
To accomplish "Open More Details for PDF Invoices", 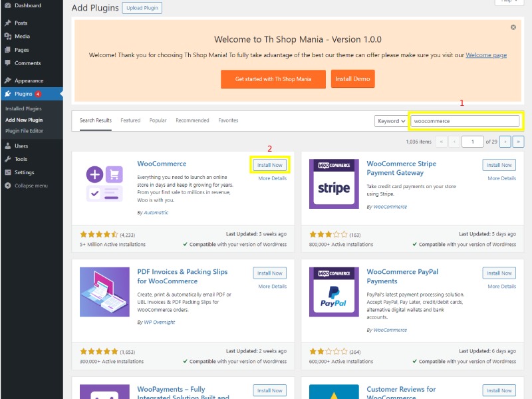I will [x=273, y=287].
